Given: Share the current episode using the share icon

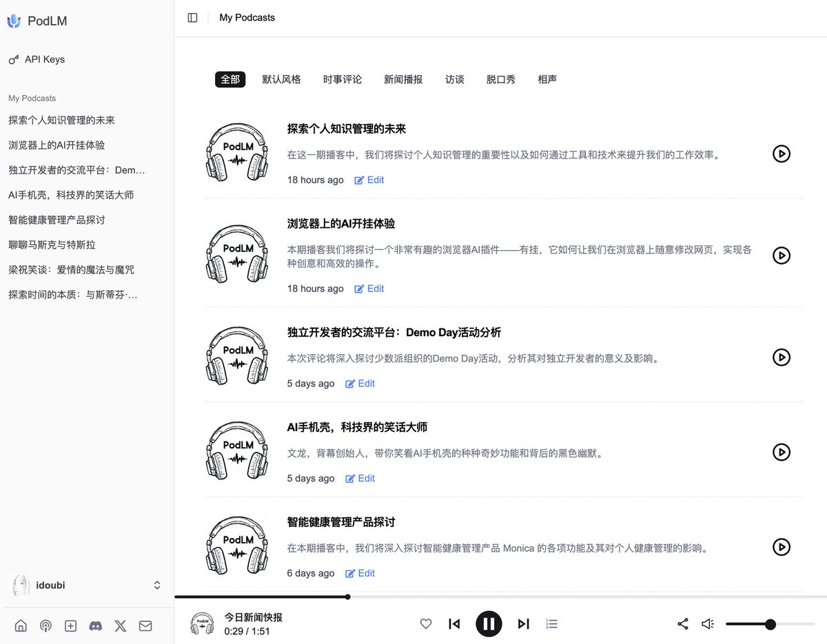Looking at the screenshot, I should pyautogui.click(x=682, y=623).
